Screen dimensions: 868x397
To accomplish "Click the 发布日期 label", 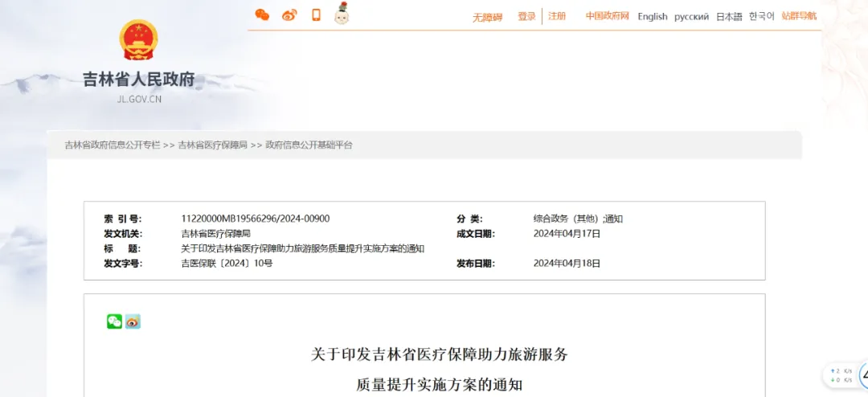I will tap(476, 264).
